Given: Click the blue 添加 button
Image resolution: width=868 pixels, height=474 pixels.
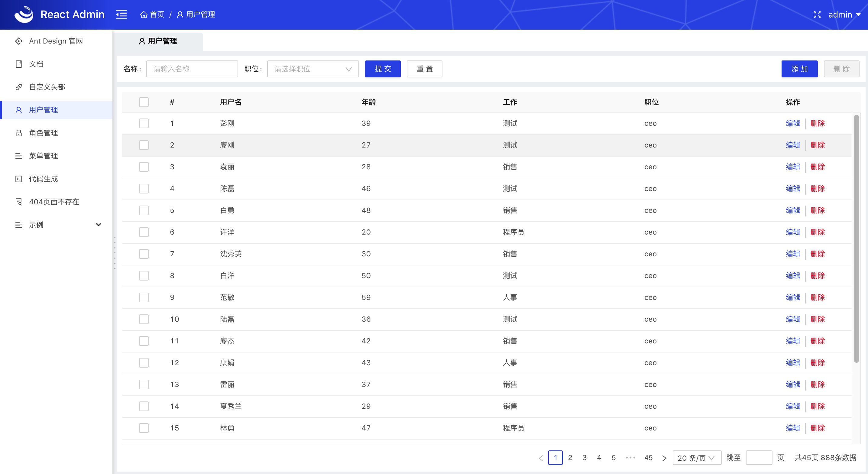Looking at the screenshot, I should coord(799,69).
